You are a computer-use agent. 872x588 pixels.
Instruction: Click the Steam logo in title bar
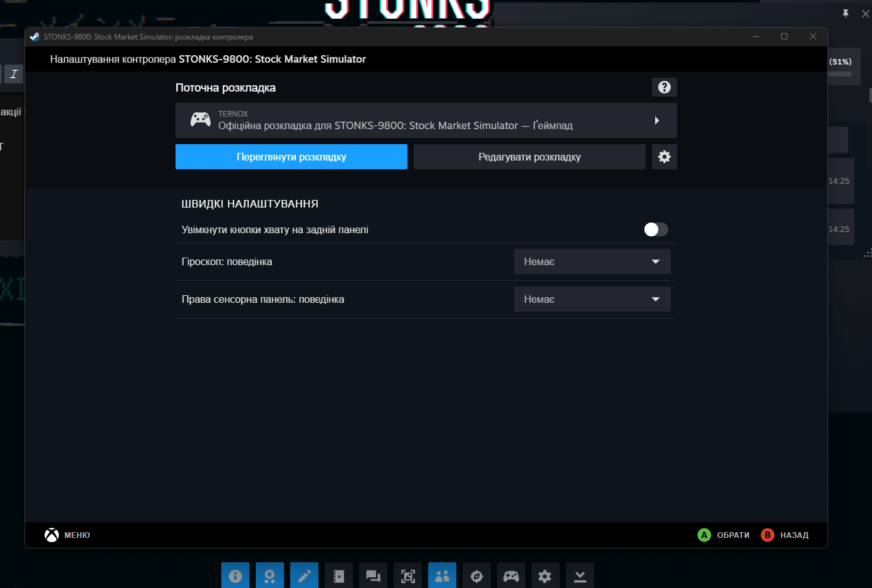[35, 36]
